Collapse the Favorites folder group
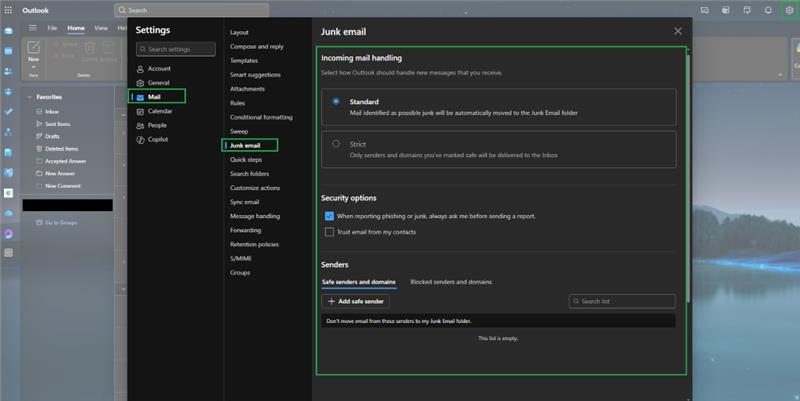This screenshot has width=800, height=401. [30, 97]
